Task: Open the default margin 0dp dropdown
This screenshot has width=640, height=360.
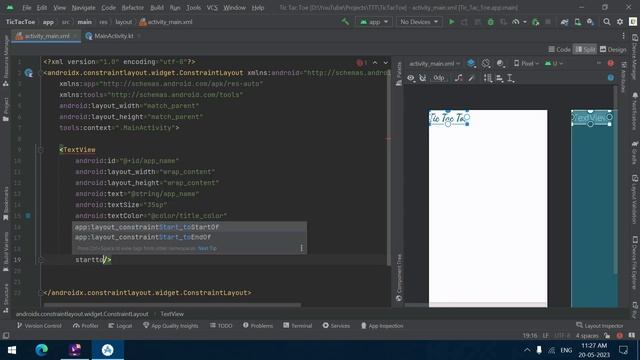Action: pyautogui.click(x=440, y=78)
